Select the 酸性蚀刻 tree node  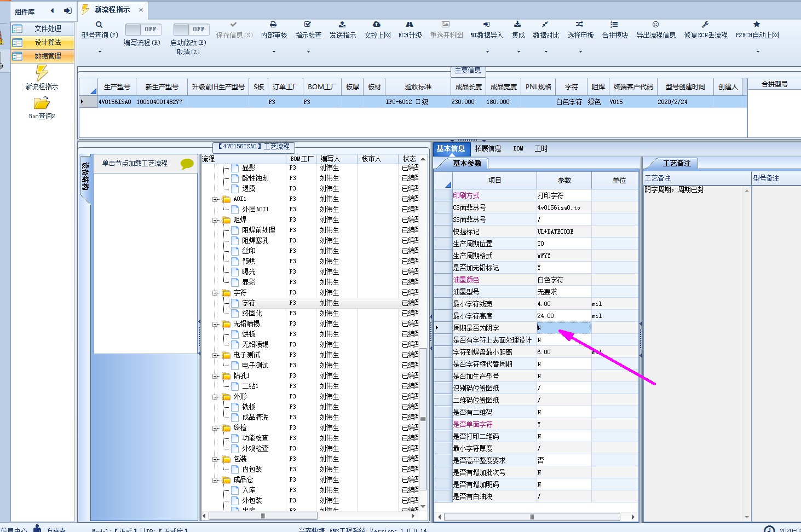coord(255,178)
